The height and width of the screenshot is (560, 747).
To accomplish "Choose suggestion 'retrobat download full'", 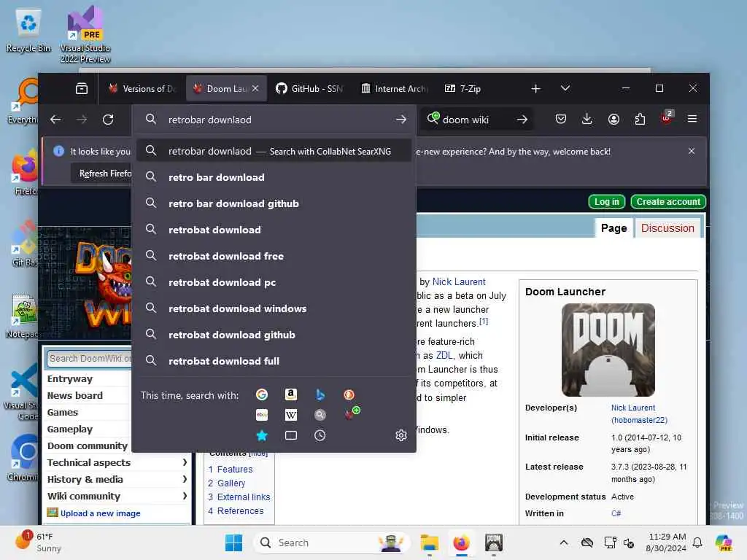I will (274, 360).
